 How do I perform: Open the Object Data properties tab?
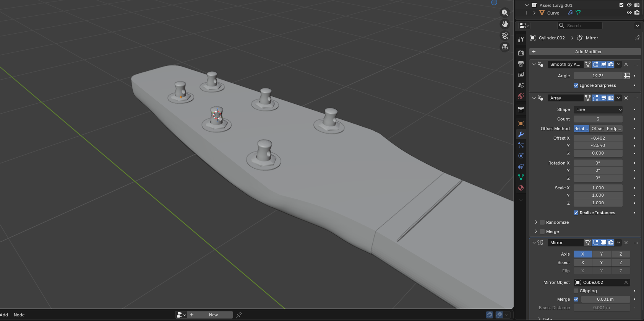point(521,177)
